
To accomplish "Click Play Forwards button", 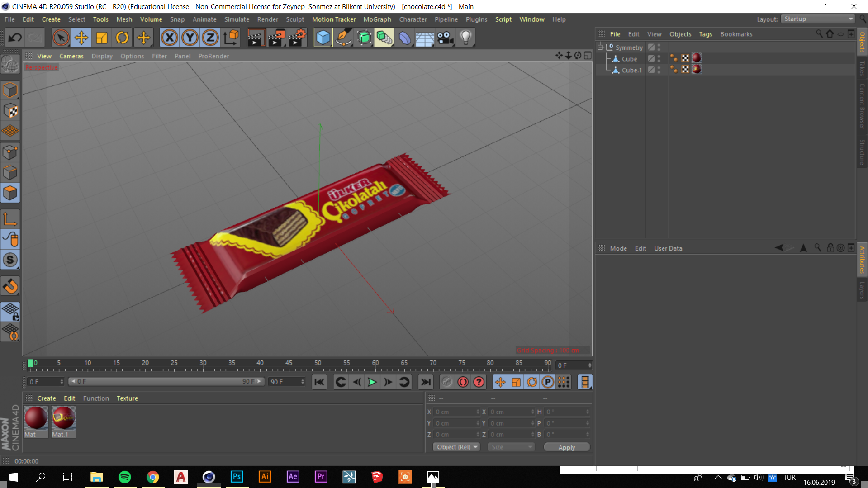I will (x=372, y=382).
